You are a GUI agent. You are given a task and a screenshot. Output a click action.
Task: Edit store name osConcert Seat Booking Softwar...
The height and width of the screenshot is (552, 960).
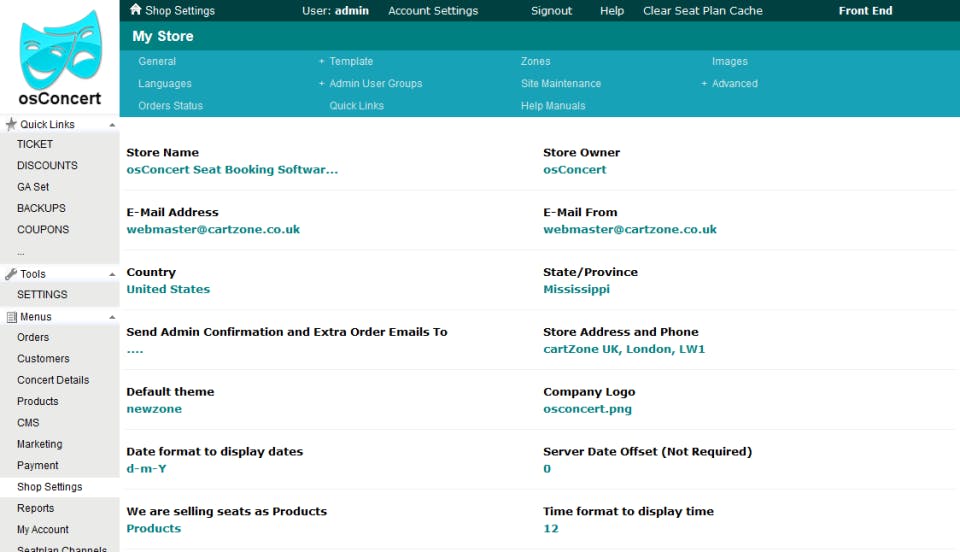pyautogui.click(x=232, y=170)
